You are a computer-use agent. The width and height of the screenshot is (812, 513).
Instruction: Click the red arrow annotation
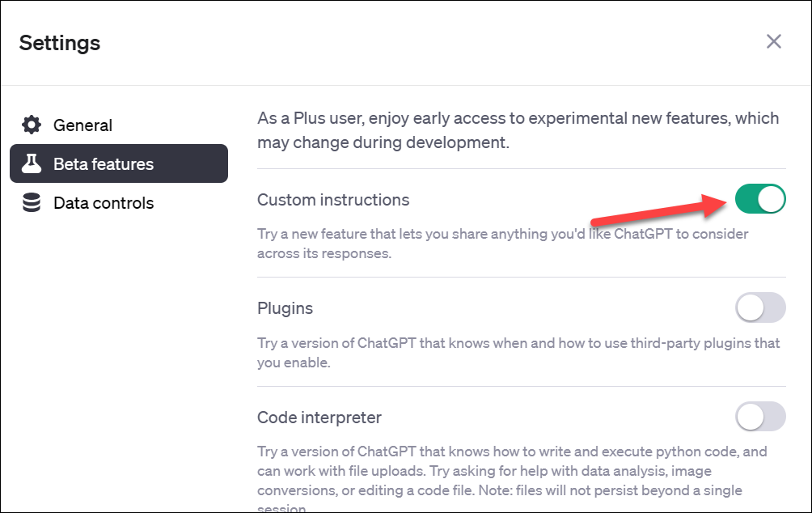(x=658, y=209)
